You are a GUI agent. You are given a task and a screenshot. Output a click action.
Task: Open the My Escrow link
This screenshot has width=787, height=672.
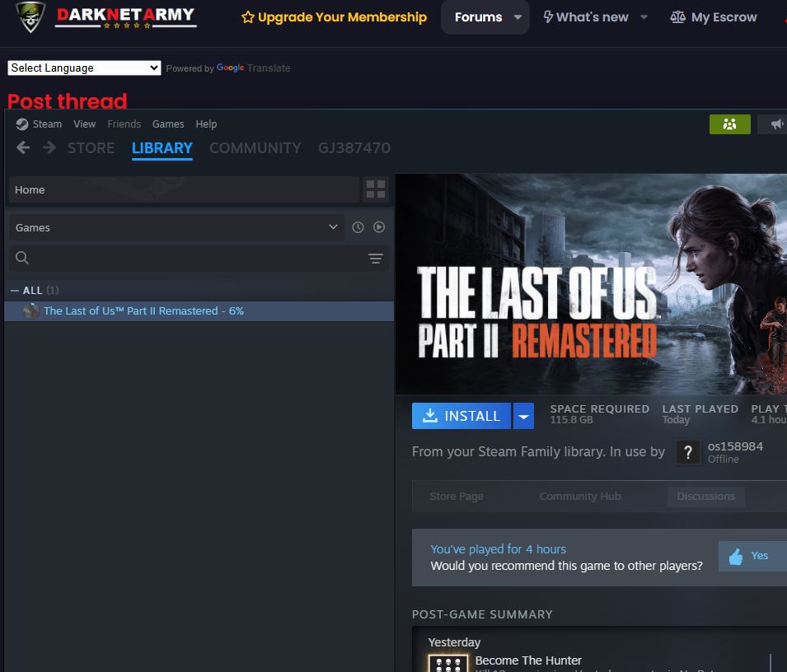tap(724, 17)
